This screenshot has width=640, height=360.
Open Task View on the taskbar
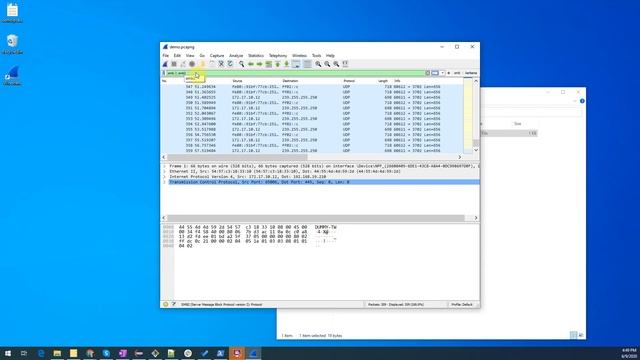24,353
